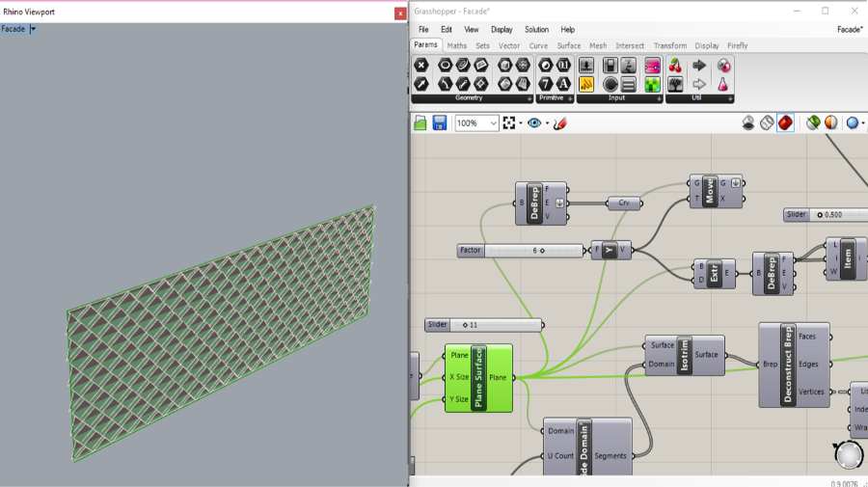Switch to the Maths tab

(457, 46)
